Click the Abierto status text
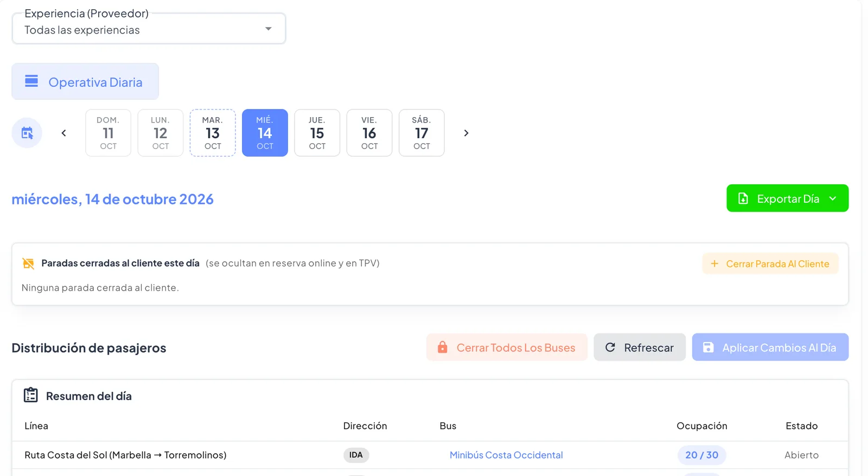The image size is (868, 476). pyautogui.click(x=801, y=455)
